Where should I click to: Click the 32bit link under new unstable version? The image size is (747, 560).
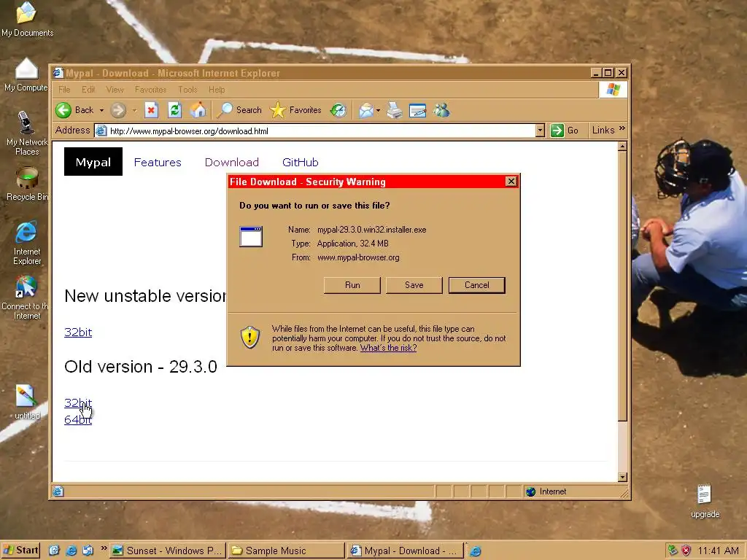tap(78, 332)
